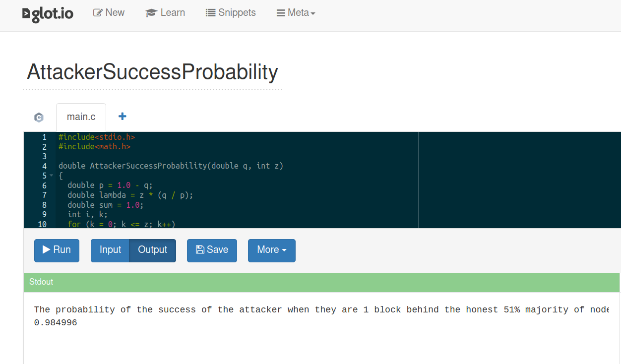
Task: Save the snippet
Action: point(212,250)
